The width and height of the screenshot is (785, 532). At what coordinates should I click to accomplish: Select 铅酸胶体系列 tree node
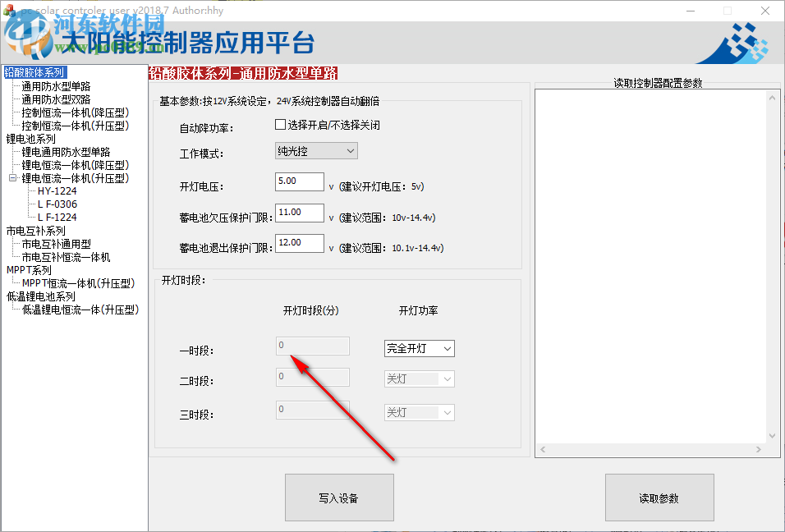35,72
